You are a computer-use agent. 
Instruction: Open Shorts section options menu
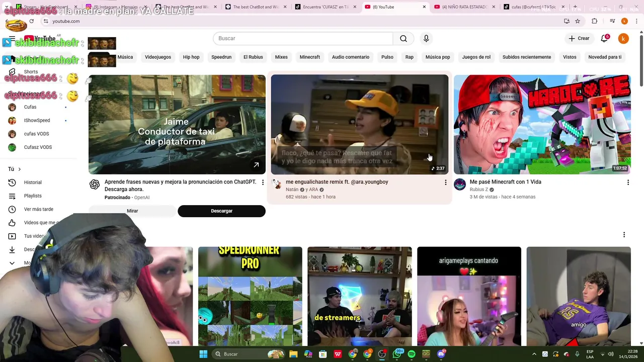(x=624, y=235)
